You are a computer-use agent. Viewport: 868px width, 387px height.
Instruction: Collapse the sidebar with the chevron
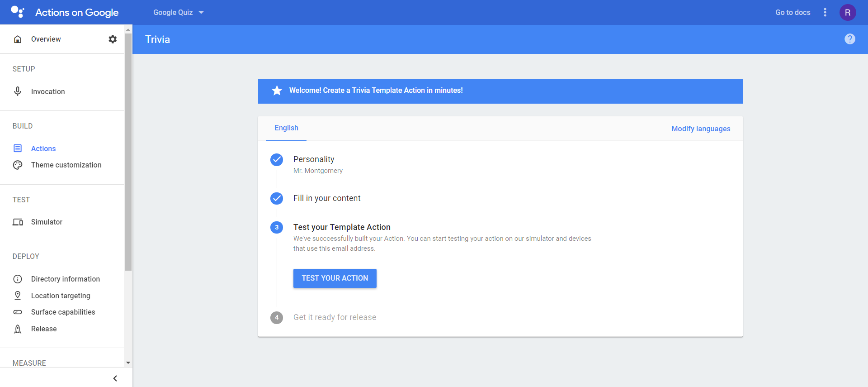(x=115, y=378)
